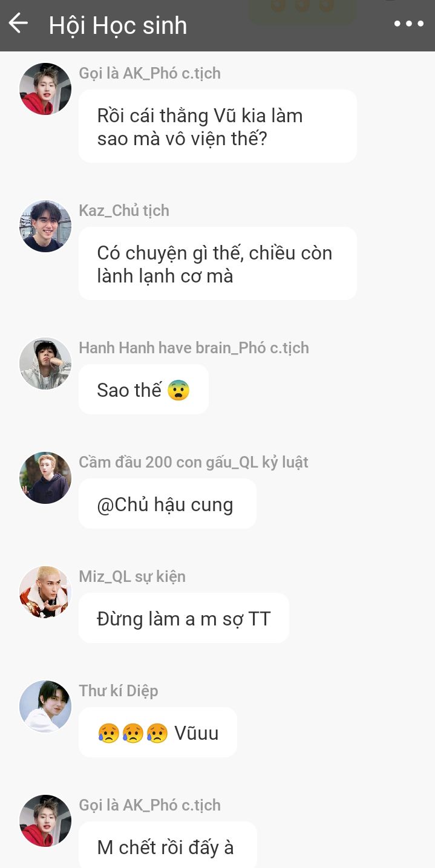This screenshot has height=868, width=435.
Task: Open the three-dot more options menu
Action: tap(409, 24)
